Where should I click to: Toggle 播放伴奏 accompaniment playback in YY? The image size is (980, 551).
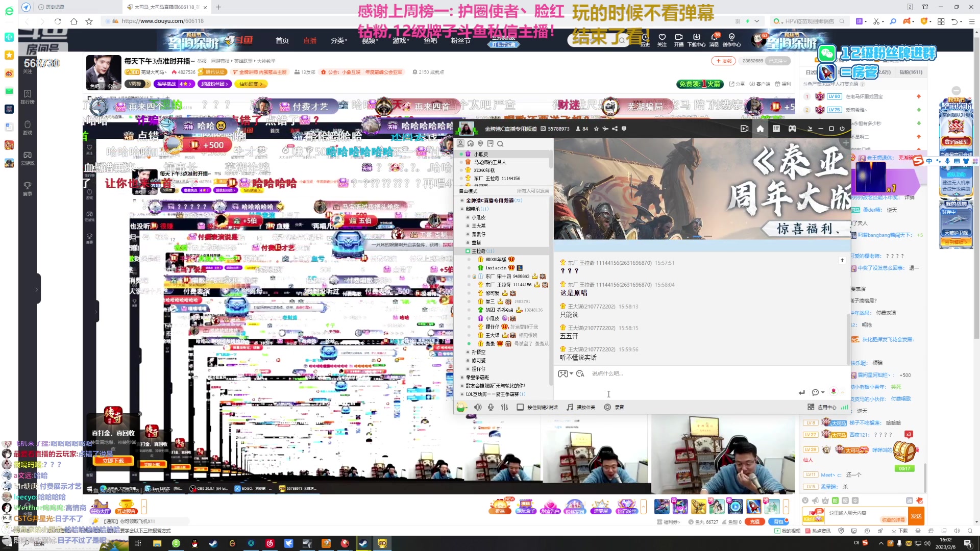point(581,407)
